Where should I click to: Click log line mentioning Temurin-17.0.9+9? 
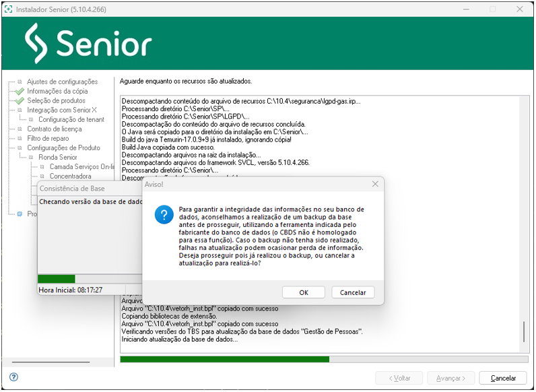pyautogui.click(x=207, y=139)
